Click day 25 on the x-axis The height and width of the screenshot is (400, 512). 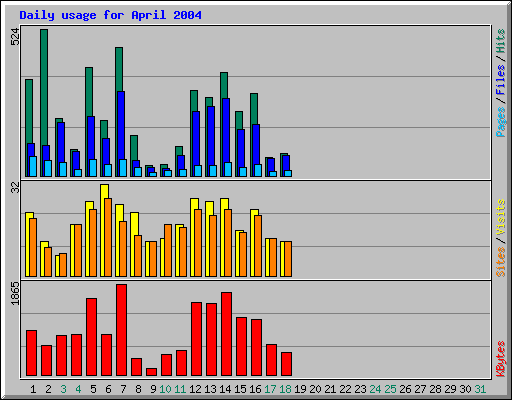coord(390,389)
